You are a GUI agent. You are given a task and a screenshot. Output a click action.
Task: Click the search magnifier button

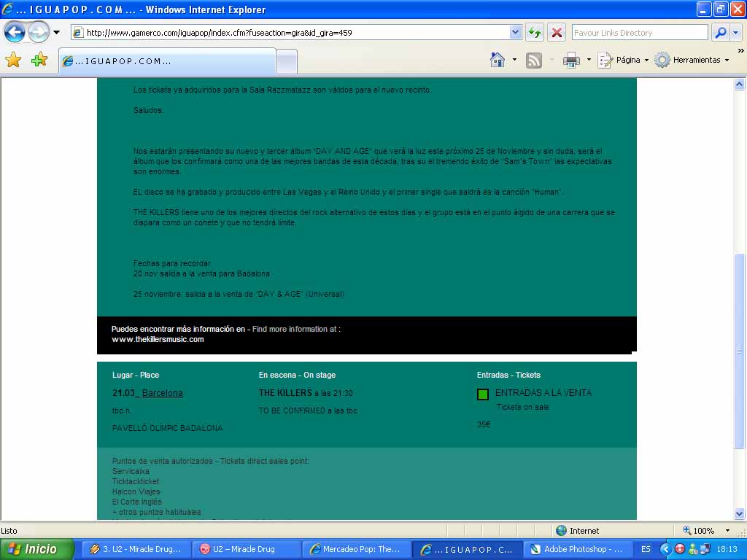(x=721, y=33)
